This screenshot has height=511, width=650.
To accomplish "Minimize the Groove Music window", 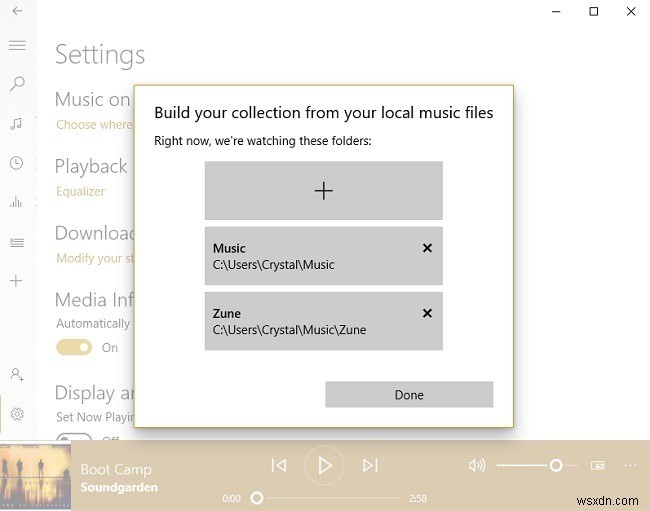I will point(556,12).
